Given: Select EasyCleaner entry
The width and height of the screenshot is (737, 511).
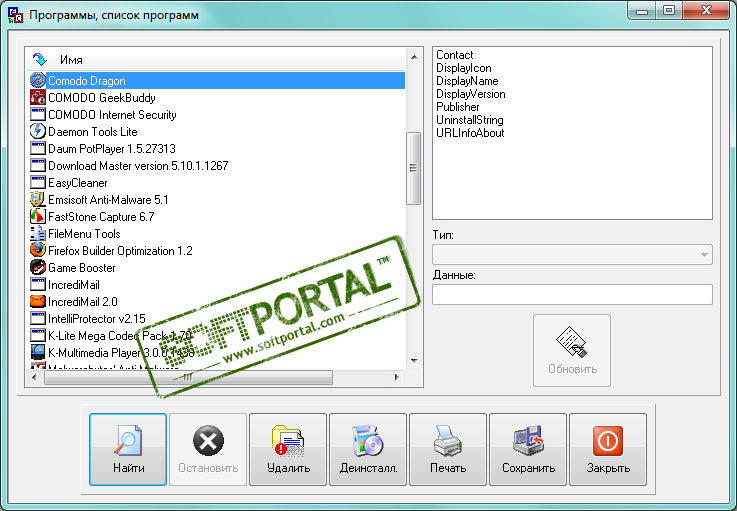Looking at the screenshot, I should 78,183.
